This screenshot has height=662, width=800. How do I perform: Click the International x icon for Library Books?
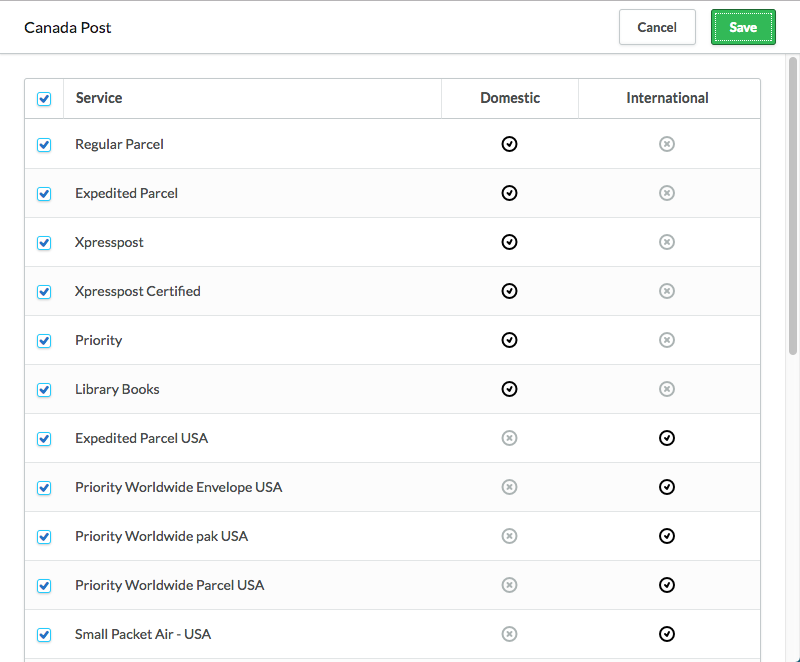point(667,389)
